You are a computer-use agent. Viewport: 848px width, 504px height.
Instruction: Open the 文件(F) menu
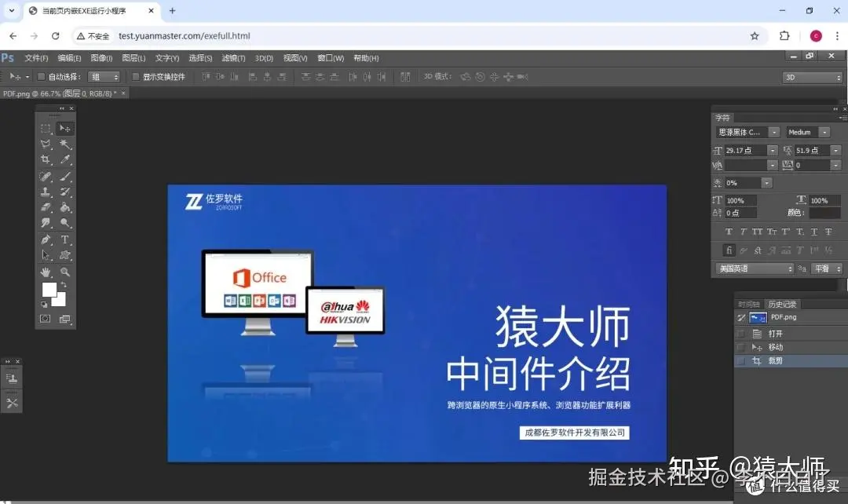tap(36, 58)
